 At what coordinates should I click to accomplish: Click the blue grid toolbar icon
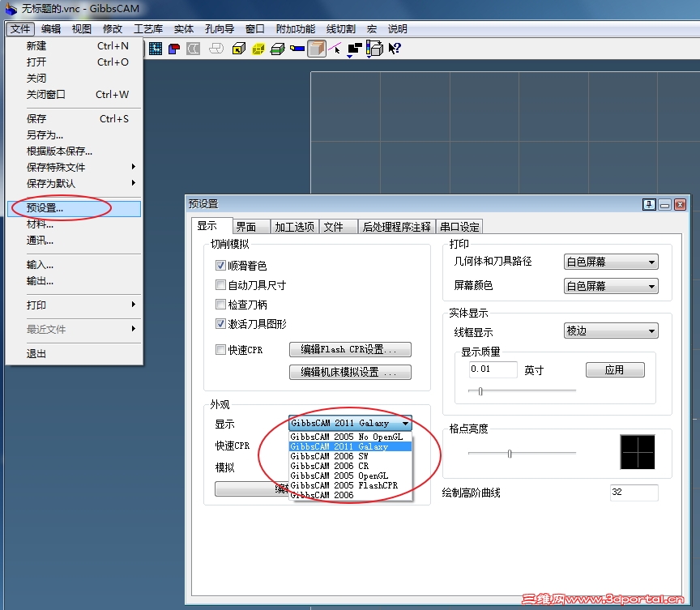click(x=156, y=49)
